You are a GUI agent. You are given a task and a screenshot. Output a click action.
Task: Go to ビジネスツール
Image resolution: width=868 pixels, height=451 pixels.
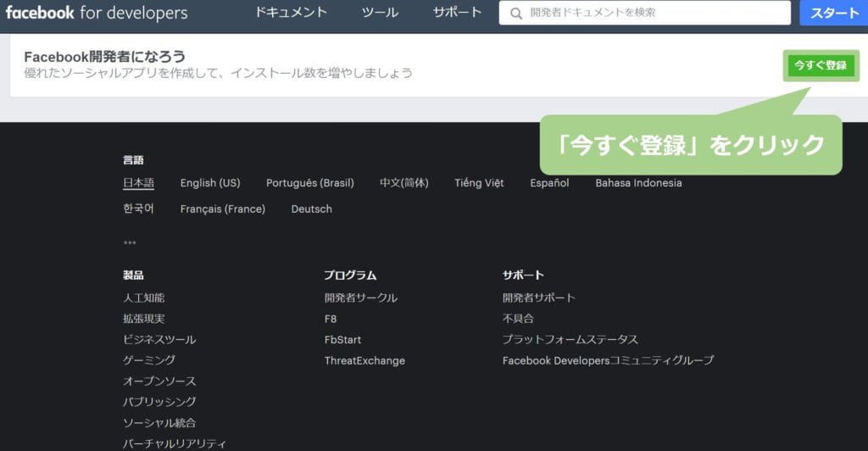click(x=159, y=340)
